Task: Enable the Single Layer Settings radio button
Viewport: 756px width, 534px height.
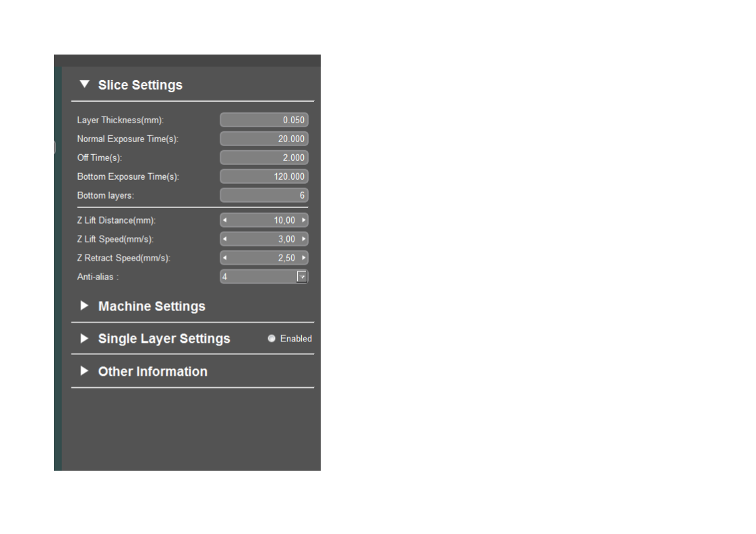Action: (x=272, y=339)
